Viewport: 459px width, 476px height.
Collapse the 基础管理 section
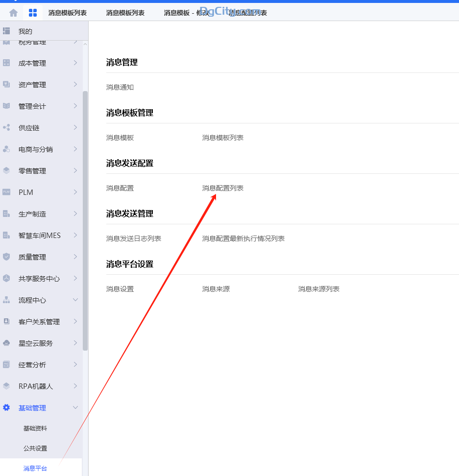76,407
